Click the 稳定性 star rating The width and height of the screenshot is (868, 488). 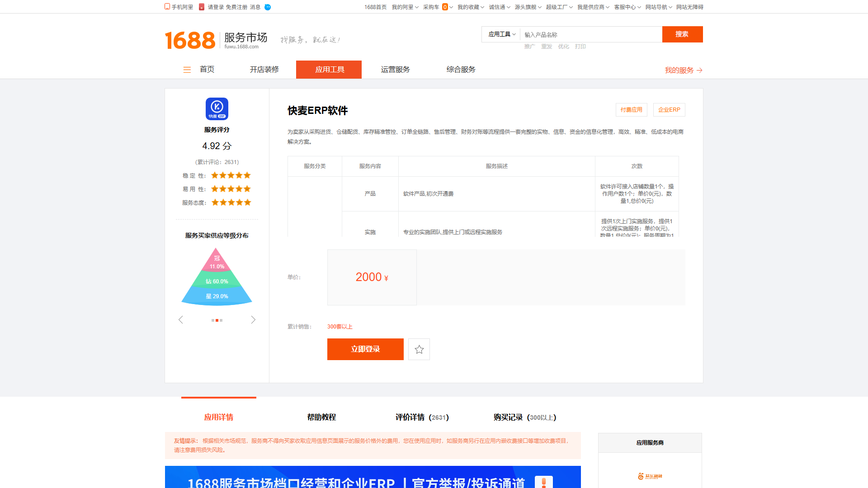pyautogui.click(x=231, y=175)
